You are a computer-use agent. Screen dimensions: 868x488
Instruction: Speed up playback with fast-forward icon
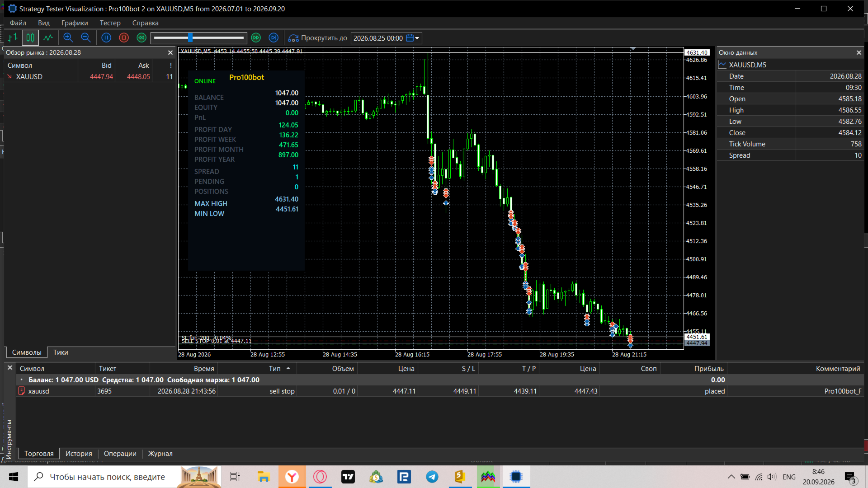[256, 38]
